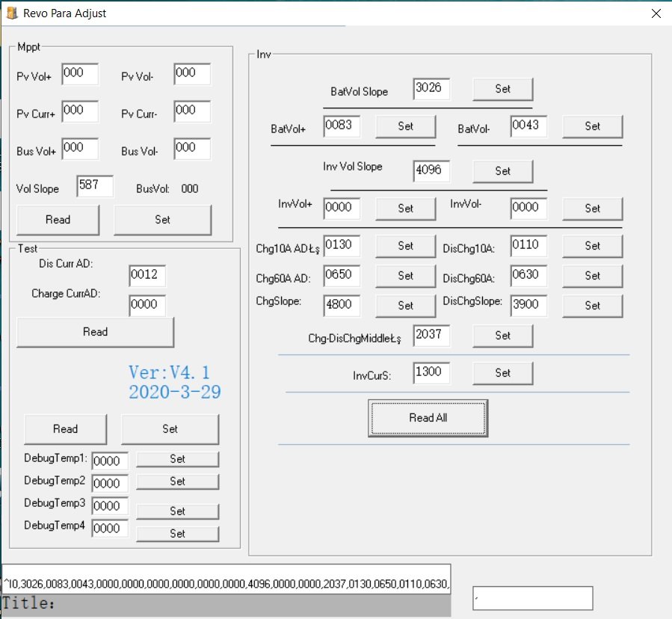672x619 pixels.
Task: Click the Dis Curr AD field
Action: [147, 276]
